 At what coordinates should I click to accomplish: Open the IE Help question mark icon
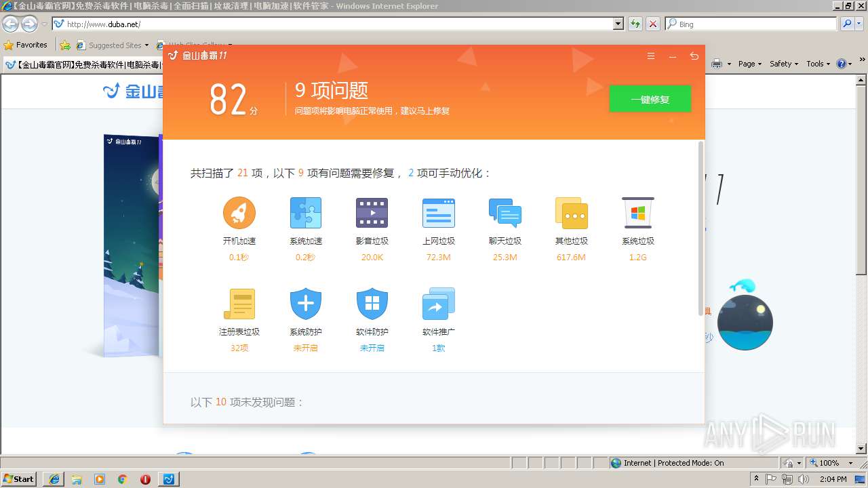842,64
